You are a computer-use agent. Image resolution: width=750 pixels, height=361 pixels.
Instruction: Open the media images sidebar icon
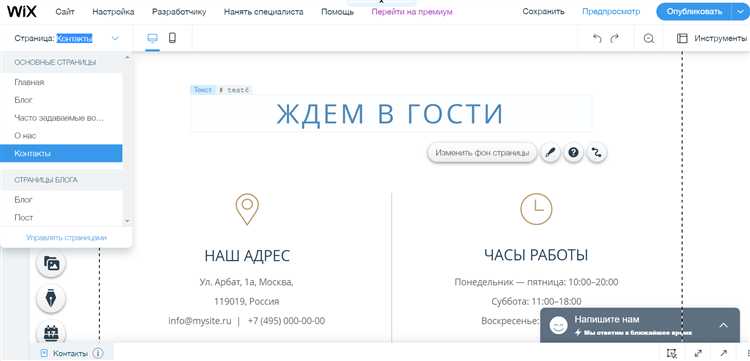(x=51, y=263)
